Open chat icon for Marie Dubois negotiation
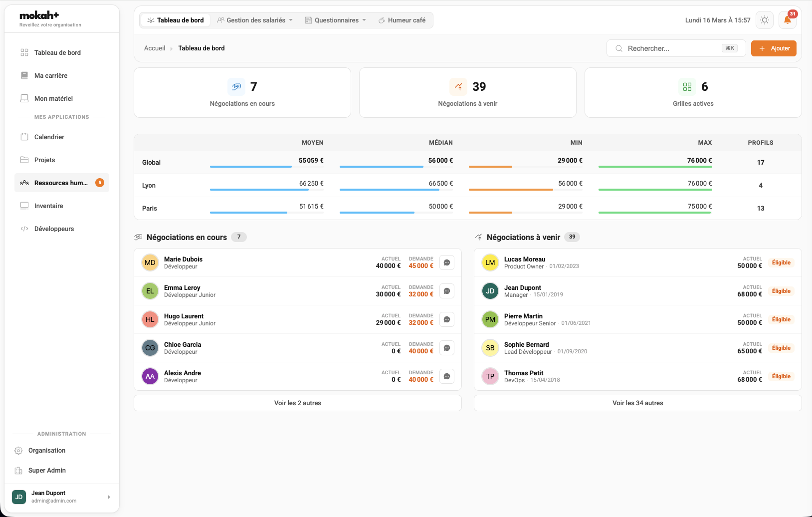The height and width of the screenshot is (517, 812). coord(447,262)
